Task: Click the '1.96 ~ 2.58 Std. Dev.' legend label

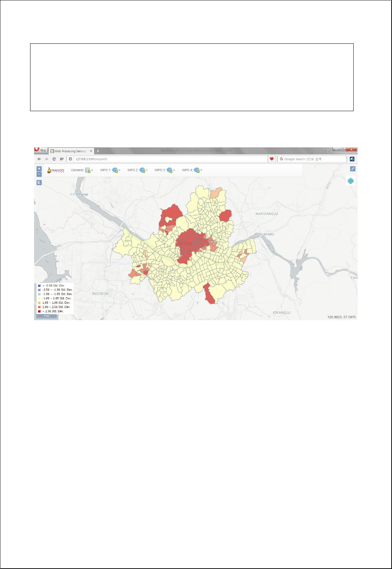Action: (x=56, y=307)
